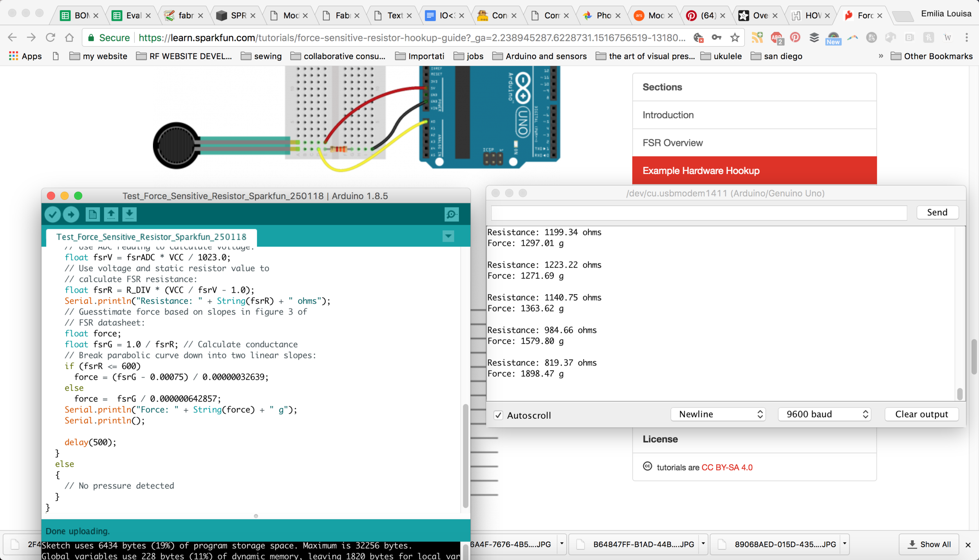The width and height of the screenshot is (979, 560).
Task: Click the Emilia Louisa profile button
Action: [x=946, y=14]
